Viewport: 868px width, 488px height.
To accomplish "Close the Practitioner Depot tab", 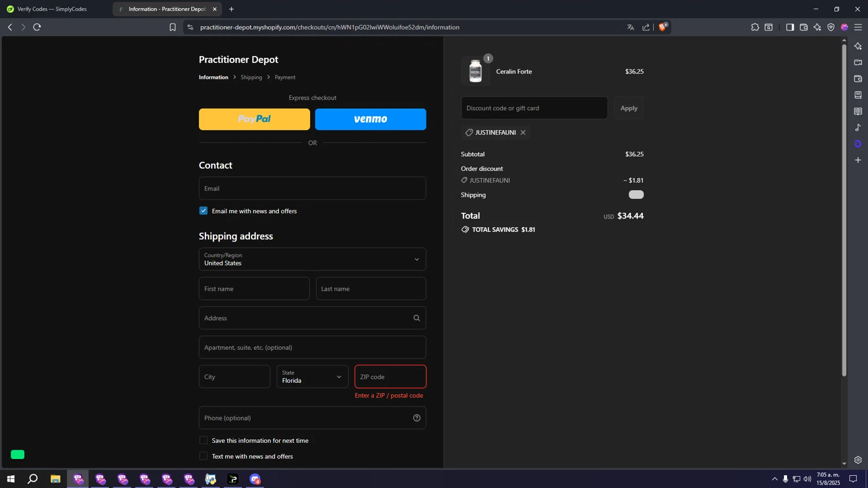I will tap(215, 9).
